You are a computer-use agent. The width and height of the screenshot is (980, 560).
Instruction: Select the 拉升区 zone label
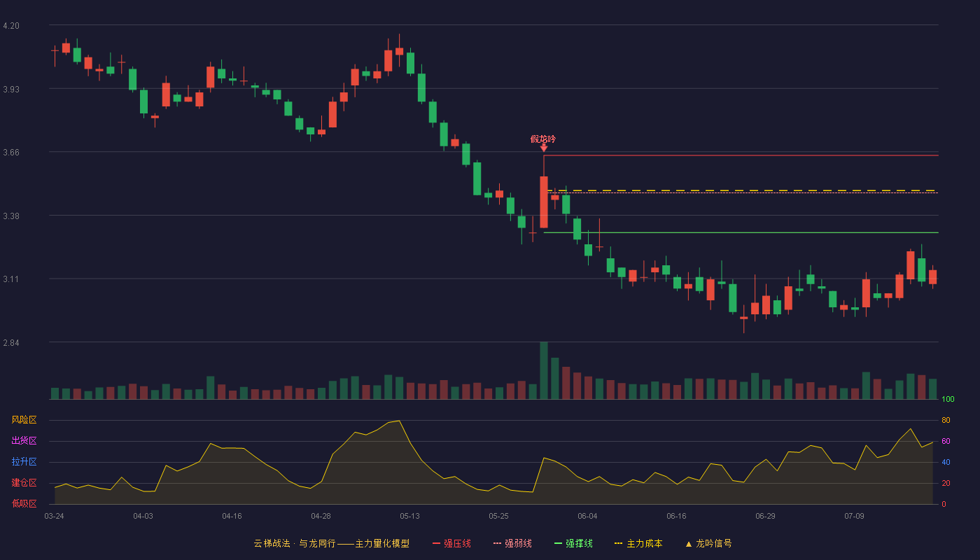click(x=24, y=462)
